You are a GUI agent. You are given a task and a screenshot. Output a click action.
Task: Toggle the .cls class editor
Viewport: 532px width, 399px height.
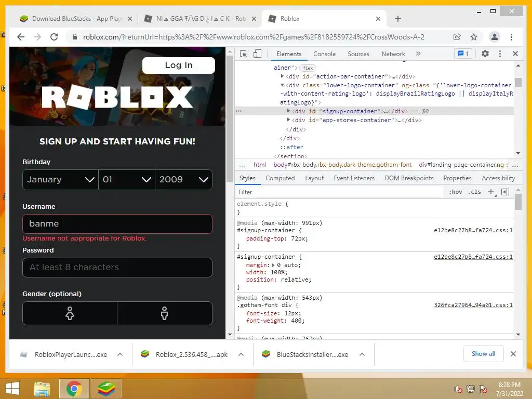point(475,192)
